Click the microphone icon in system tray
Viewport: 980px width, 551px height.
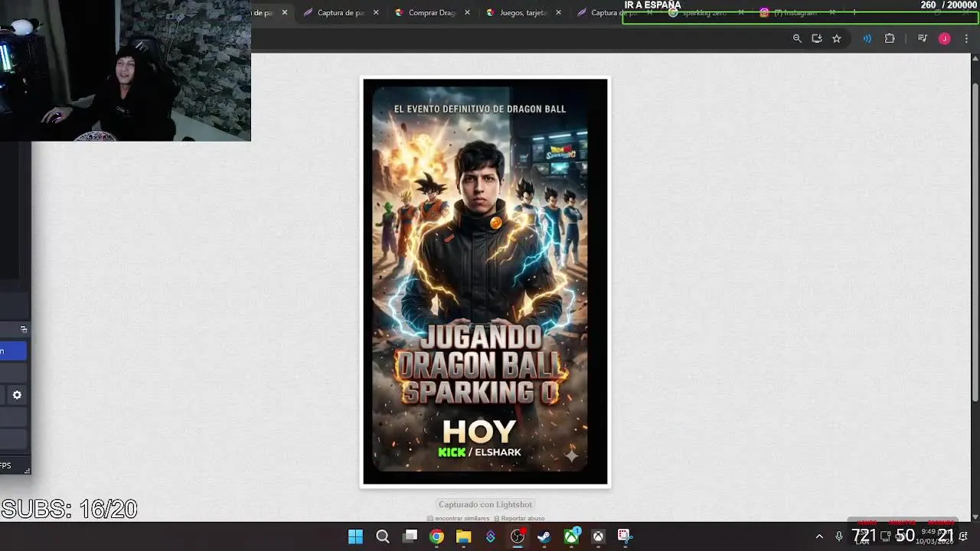(x=839, y=536)
